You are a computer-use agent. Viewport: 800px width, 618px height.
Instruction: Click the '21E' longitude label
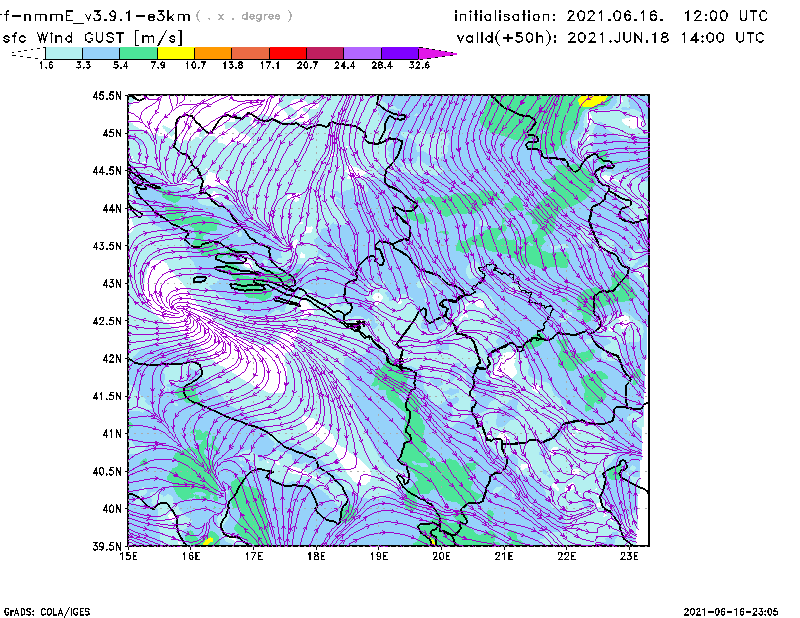(x=504, y=556)
